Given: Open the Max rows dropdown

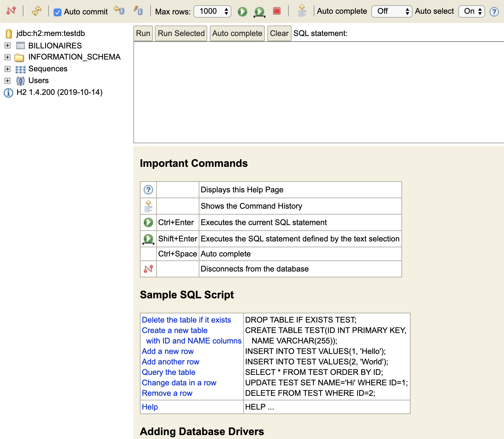Looking at the screenshot, I should click(212, 11).
